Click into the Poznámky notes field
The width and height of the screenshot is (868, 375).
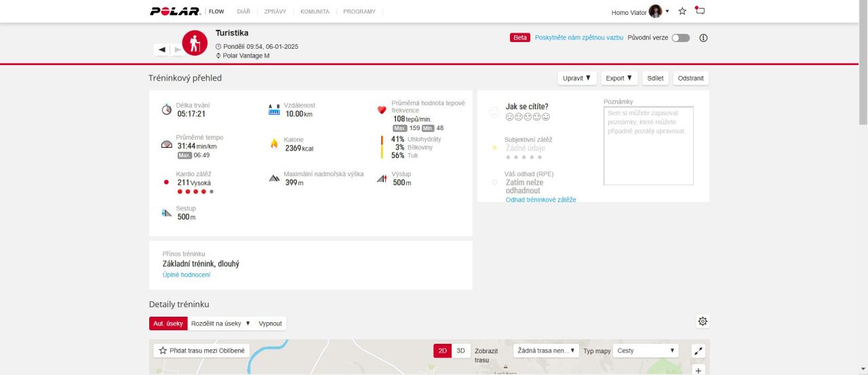pyautogui.click(x=648, y=146)
